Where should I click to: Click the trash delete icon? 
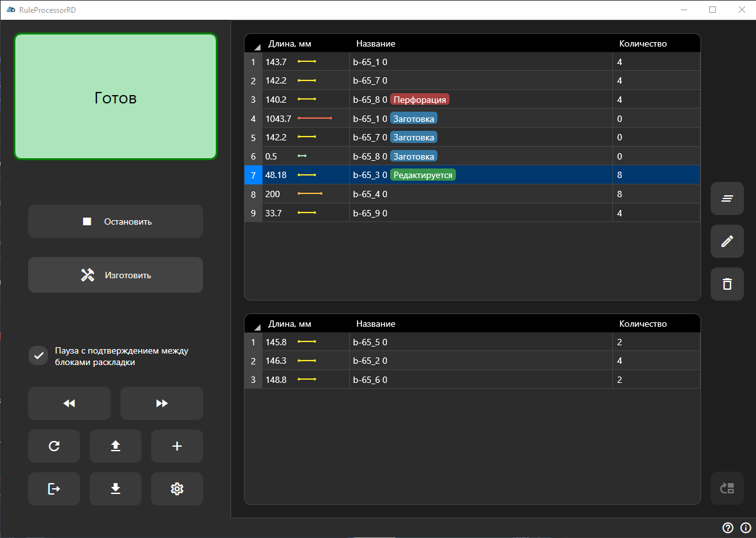click(727, 284)
